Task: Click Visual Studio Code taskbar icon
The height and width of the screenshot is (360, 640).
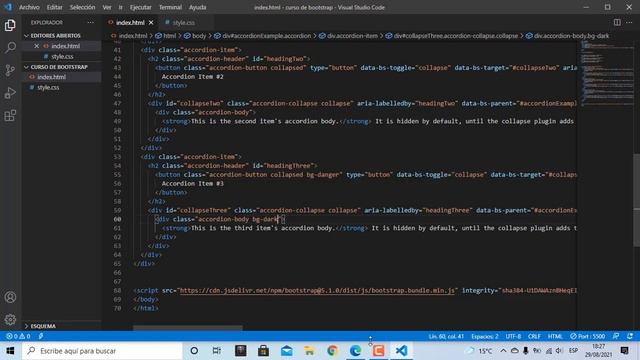Action: (401, 351)
